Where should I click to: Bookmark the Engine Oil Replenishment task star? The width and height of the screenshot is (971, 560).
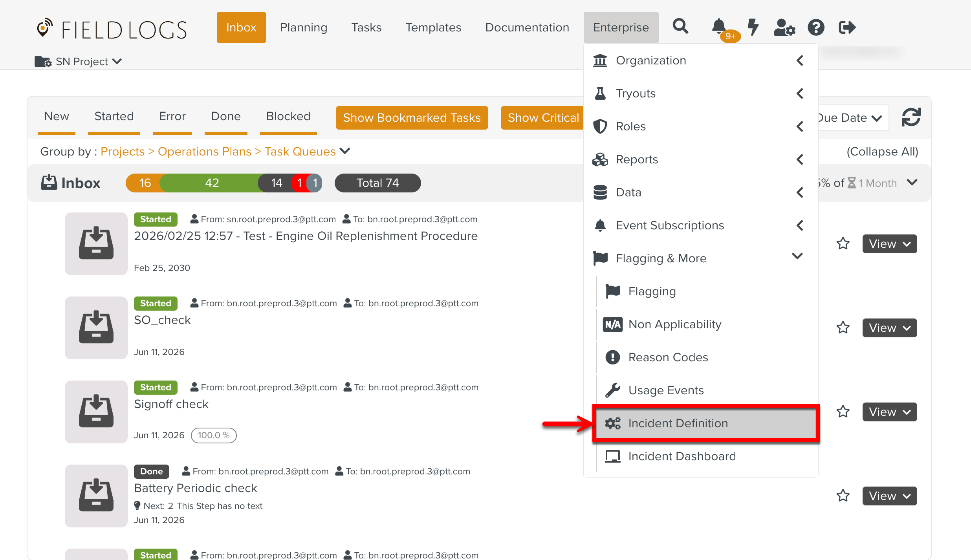[x=843, y=243]
